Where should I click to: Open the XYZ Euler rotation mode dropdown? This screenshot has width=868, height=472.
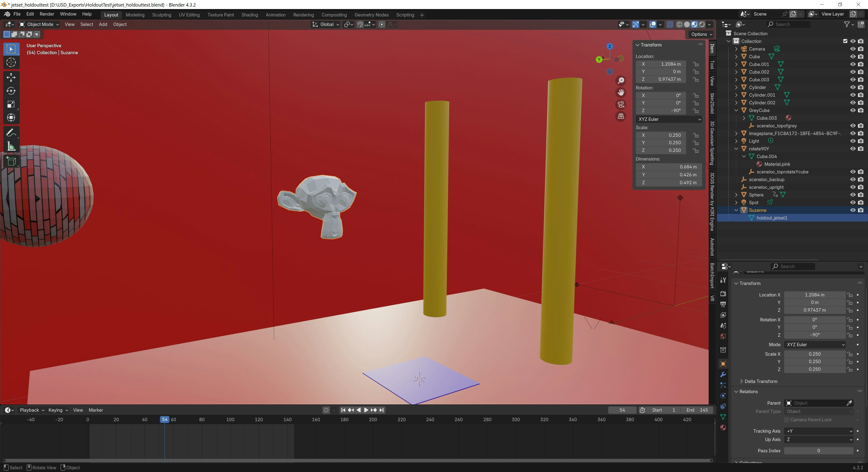click(669, 119)
